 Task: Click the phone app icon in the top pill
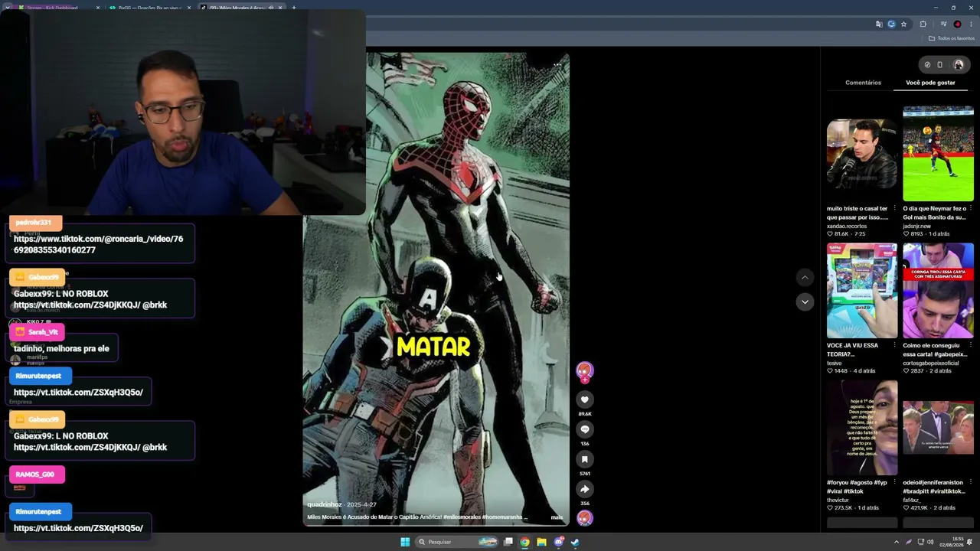940,65
